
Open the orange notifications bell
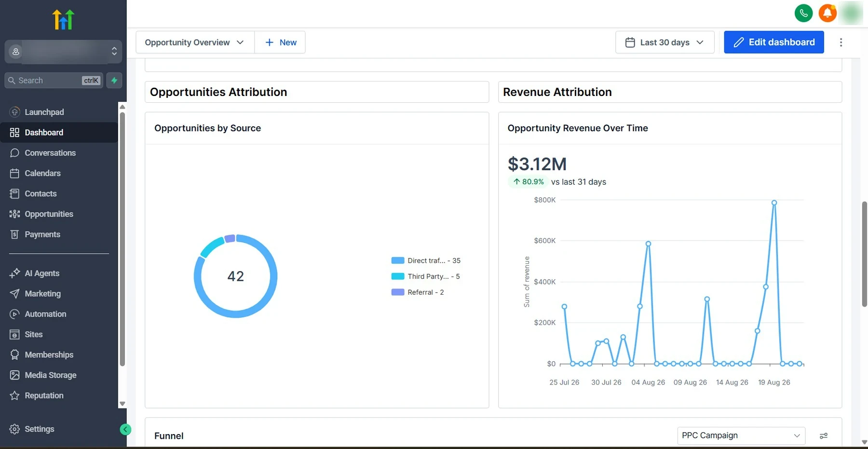827,13
